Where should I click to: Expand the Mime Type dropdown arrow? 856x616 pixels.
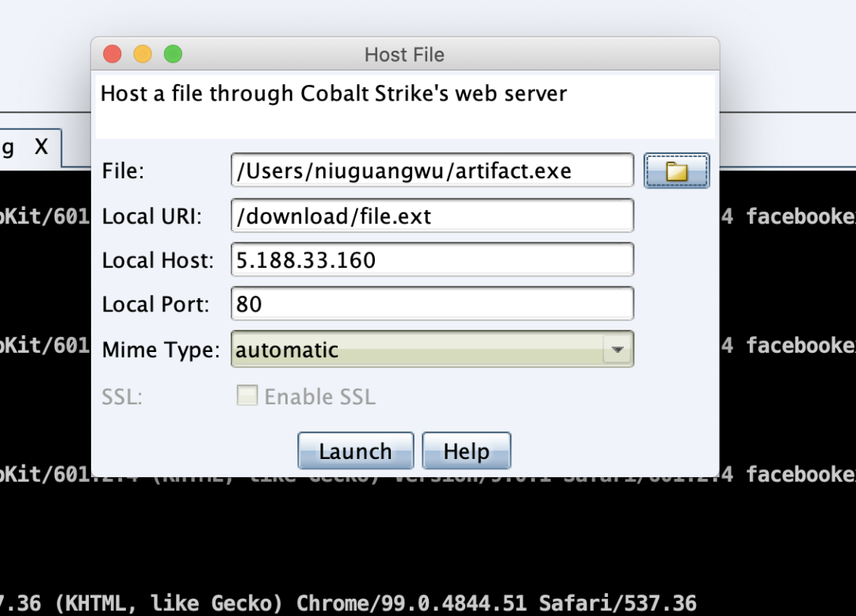(617, 350)
